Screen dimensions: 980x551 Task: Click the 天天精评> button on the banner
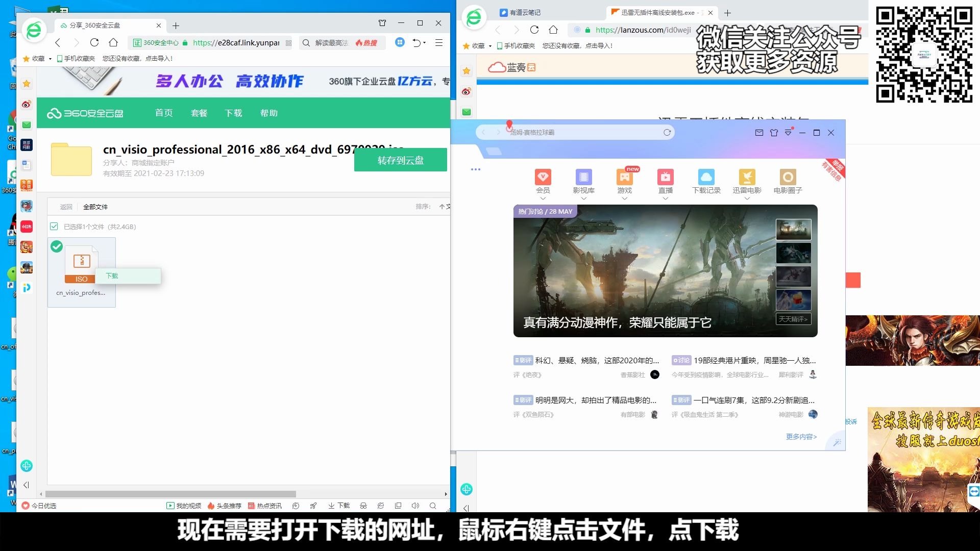793,319
